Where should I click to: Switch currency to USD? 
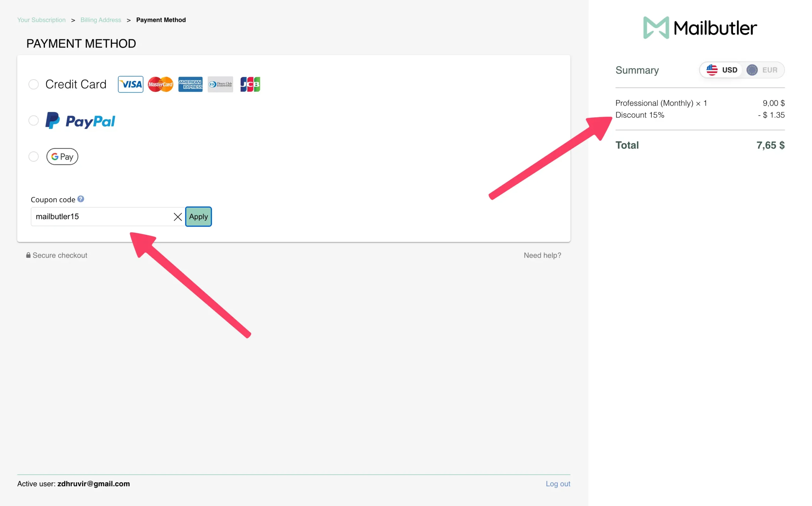(722, 70)
